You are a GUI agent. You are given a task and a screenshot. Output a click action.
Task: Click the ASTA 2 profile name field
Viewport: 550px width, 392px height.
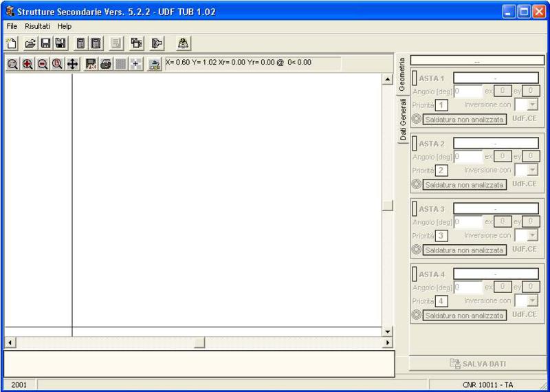click(x=496, y=143)
